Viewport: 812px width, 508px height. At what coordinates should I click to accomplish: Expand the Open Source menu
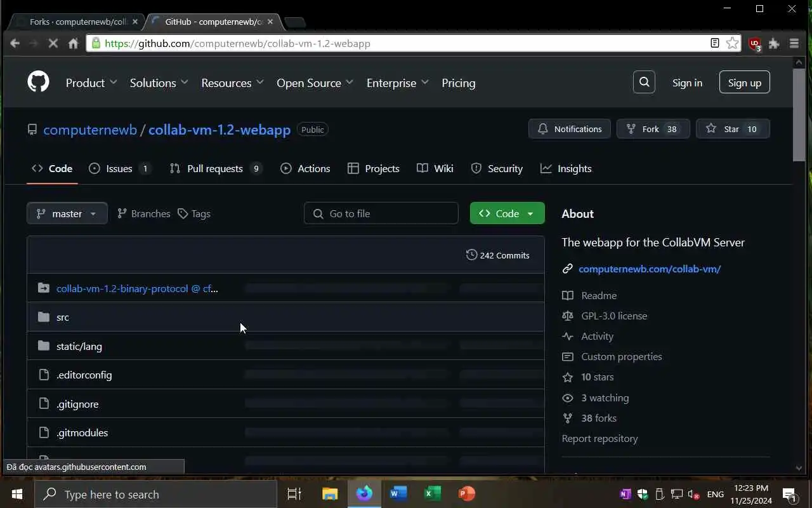[315, 83]
